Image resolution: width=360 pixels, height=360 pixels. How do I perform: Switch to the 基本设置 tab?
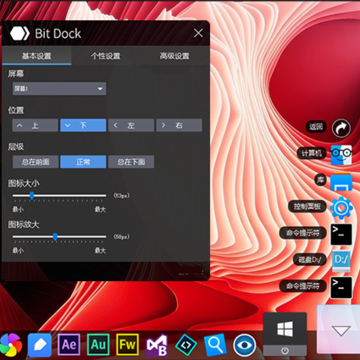[x=37, y=56]
